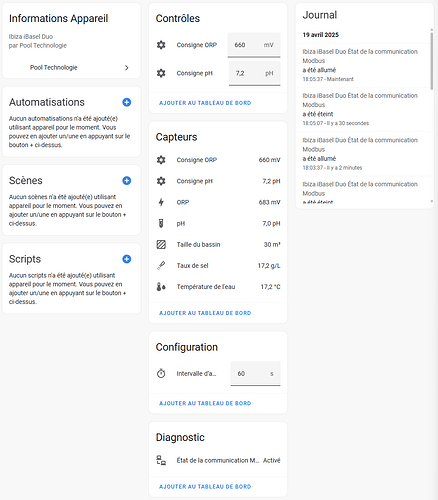Image resolution: width=438 pixels, height=500 pixels.
Task: Click the plus icon next to Automatisations
Action: click(x=127, y=102)
